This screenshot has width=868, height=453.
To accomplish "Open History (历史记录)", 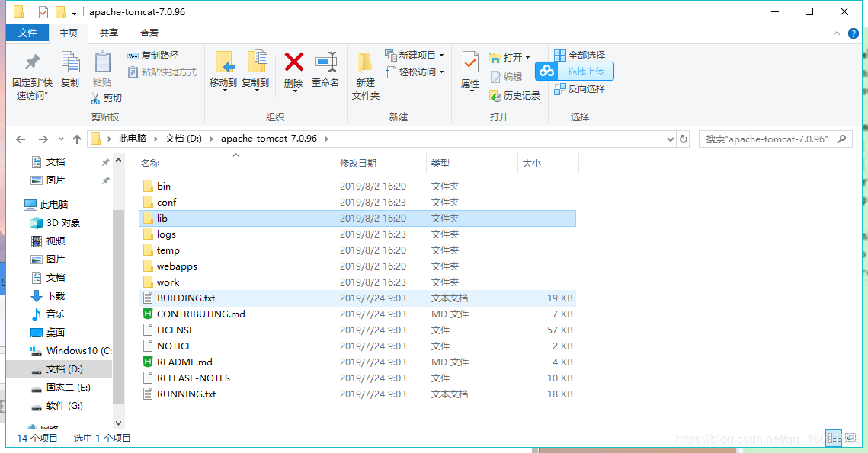I will point(515,96).
